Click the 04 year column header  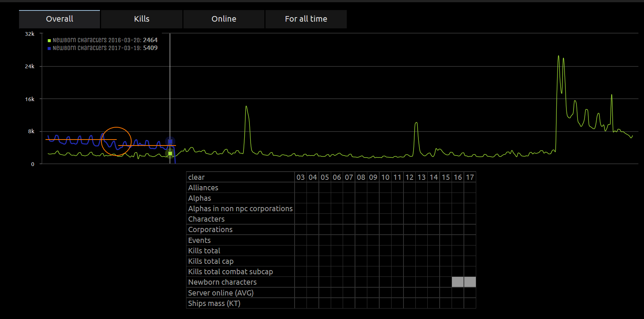(312, 177)
